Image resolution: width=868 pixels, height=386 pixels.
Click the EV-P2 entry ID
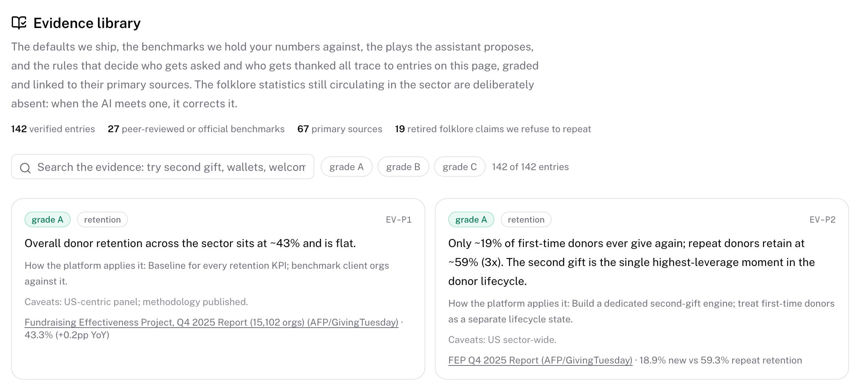tap(822, 220)
